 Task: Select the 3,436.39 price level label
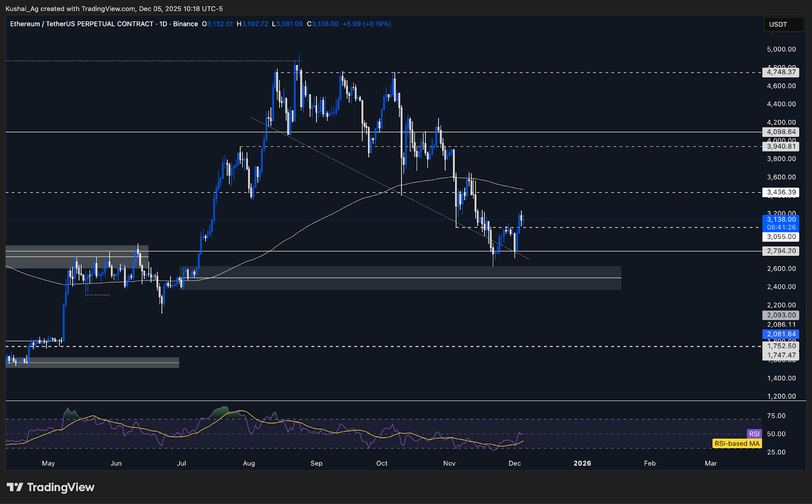(x=782, y=192)
